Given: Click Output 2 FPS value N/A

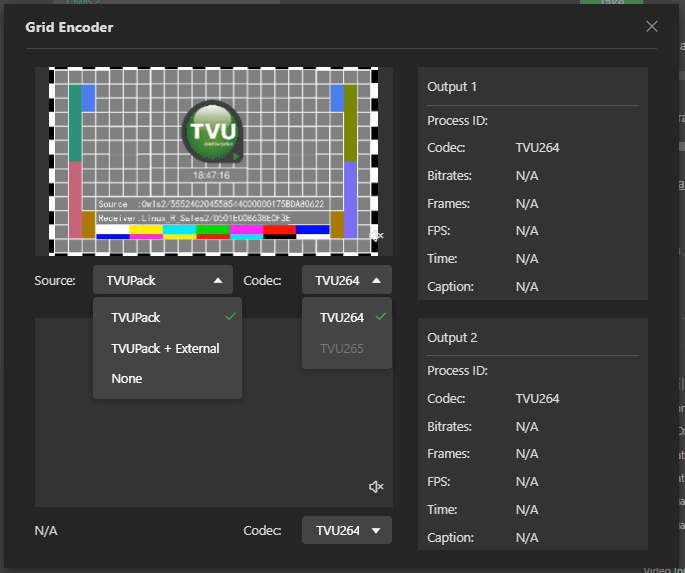Looking at the screenshot, I should point(527,482).
